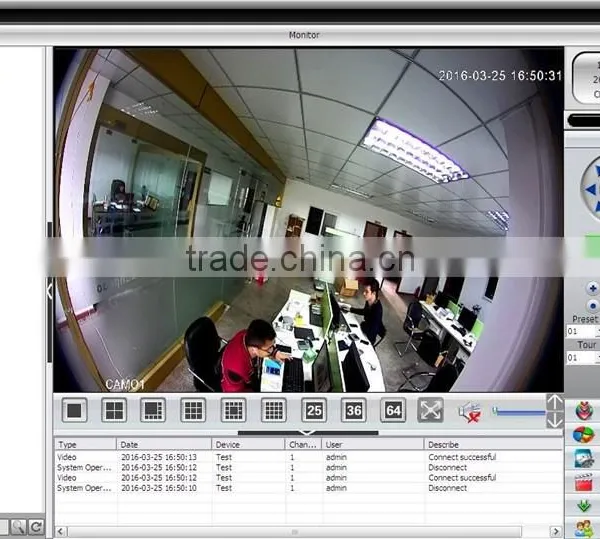
Task: Sort the log by the Device column
Action: click(x=248, y=445)
